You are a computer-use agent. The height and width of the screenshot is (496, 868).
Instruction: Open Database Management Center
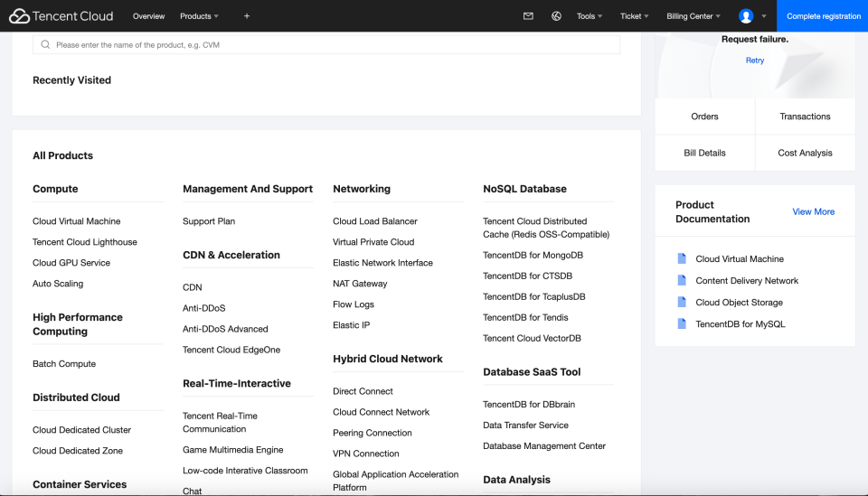tap(544, 445)
